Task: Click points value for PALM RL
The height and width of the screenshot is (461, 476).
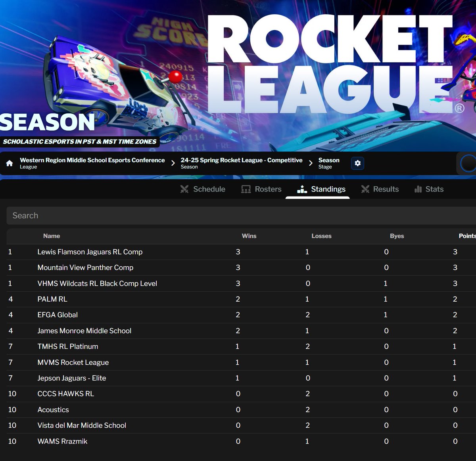Action: click(455, 299)
